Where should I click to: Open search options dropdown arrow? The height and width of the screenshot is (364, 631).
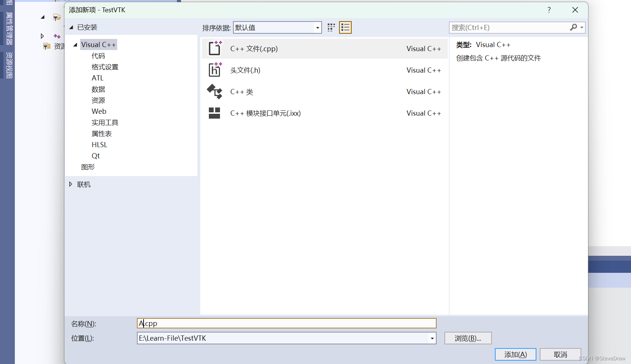582,27
